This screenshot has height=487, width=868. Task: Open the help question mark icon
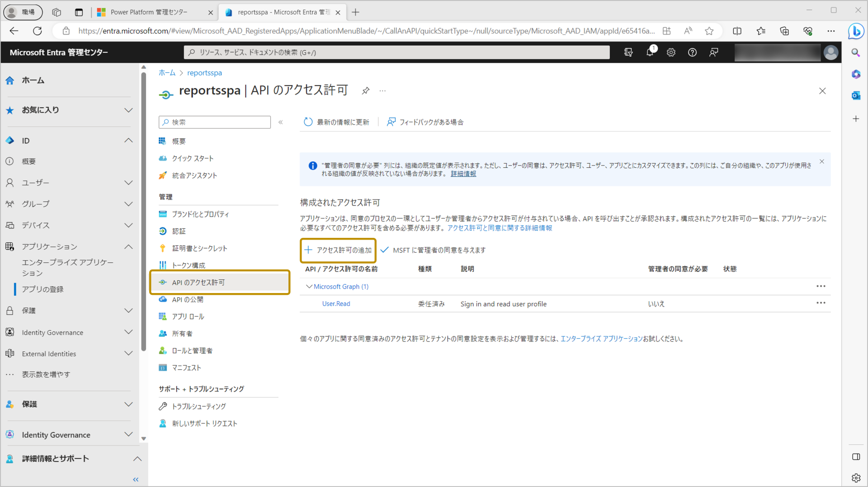click(x=692, y=52)
